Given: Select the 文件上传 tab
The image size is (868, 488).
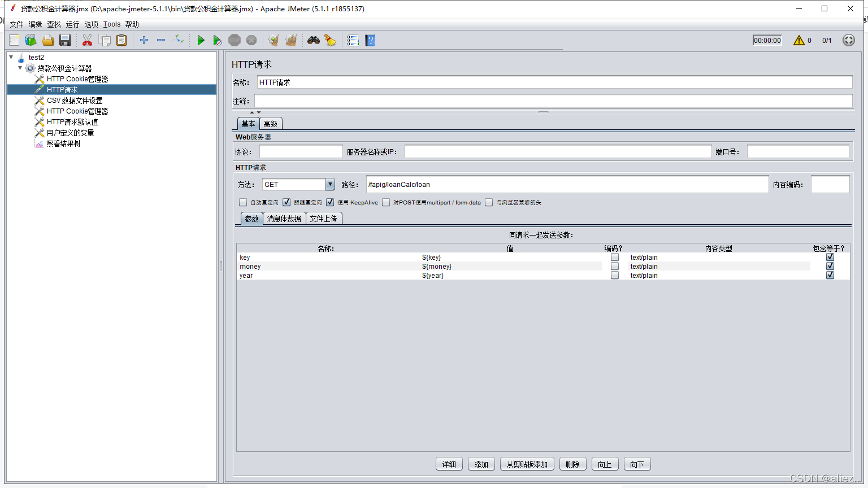Looking at the screenshot, I should 324,219.
